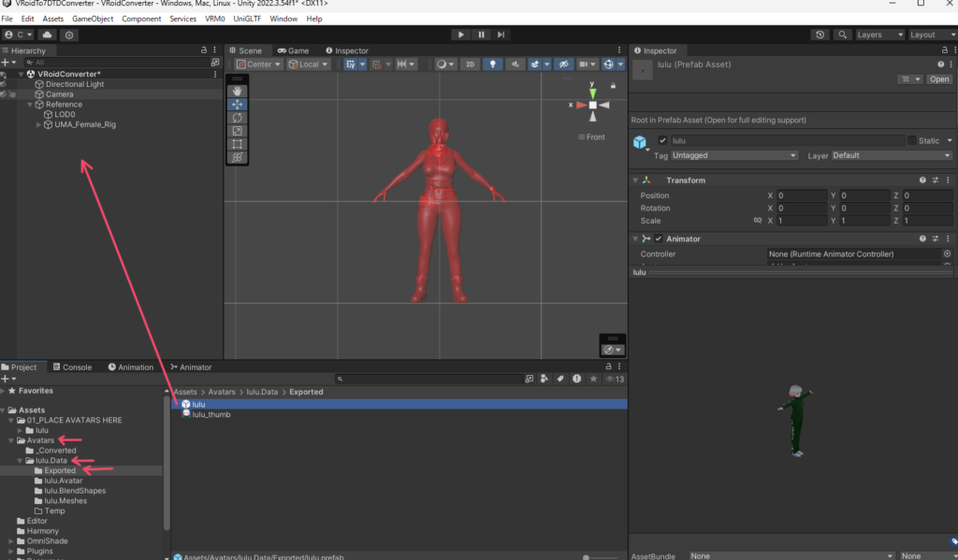958x560 pixels.
Task: Select the lulu_thumb asset
Action: point(210,414)
